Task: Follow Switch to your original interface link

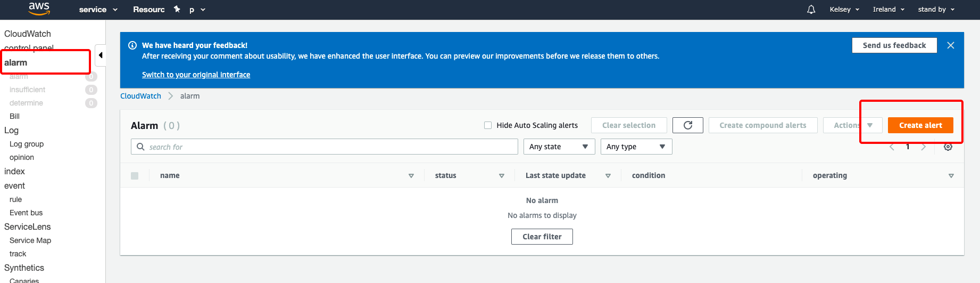Action: (196, 75)
